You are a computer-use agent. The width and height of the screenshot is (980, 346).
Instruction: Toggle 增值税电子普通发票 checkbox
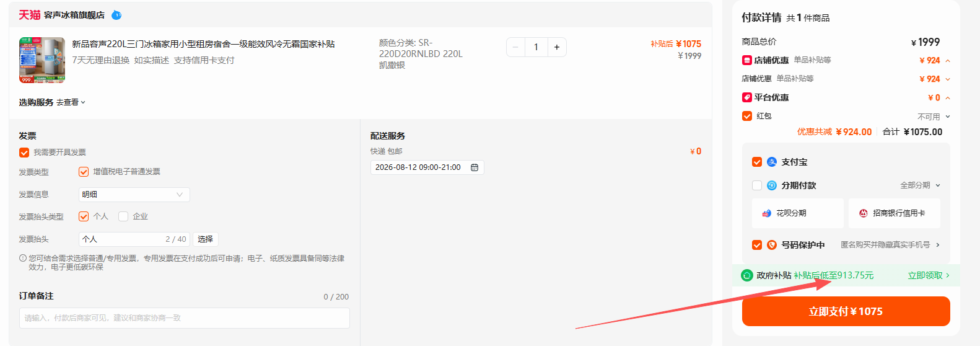84,172
